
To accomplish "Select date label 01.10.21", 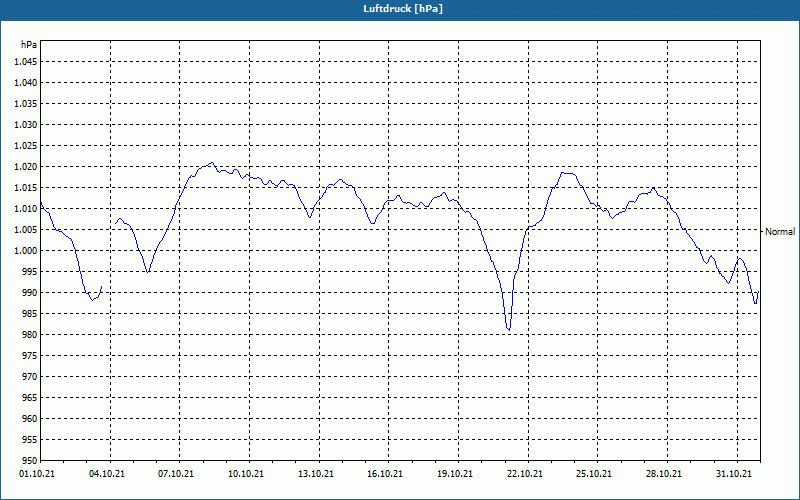I will [37, 474].
